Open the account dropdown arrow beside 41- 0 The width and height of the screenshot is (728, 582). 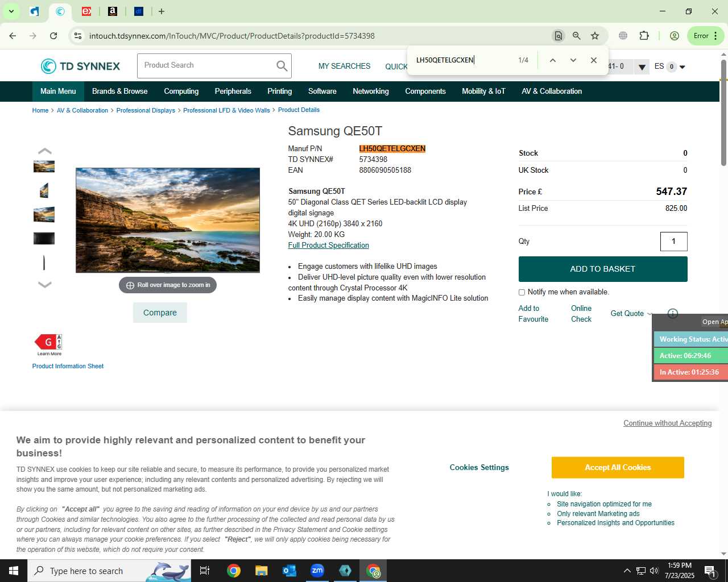[642, 67]
